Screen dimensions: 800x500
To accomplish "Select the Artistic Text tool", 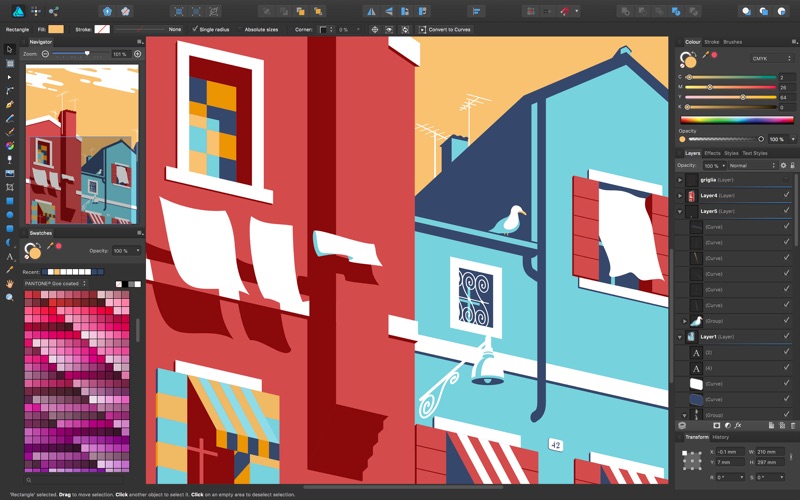I will pyautogui.click(x=9, y=256).
